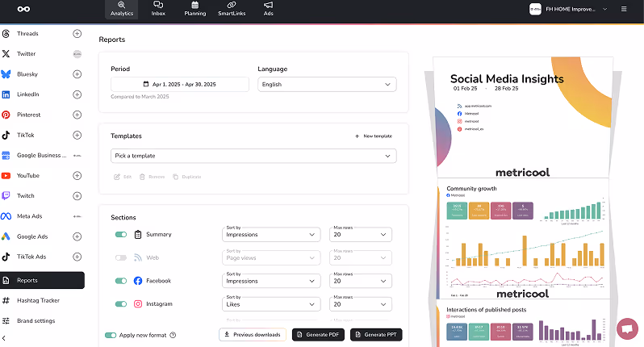Open the Period date range field
644x347 pixels.
(x=180, y=84)
